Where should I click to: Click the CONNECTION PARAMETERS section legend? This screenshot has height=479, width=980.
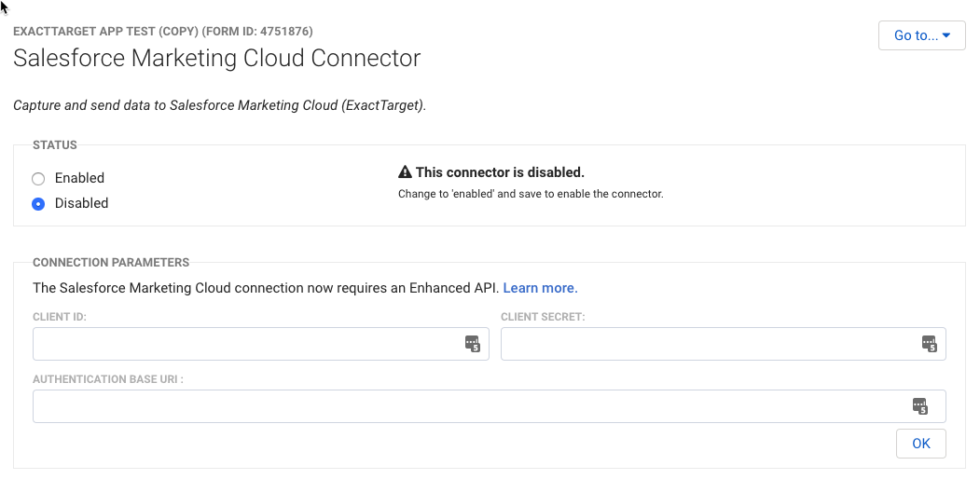111,263
